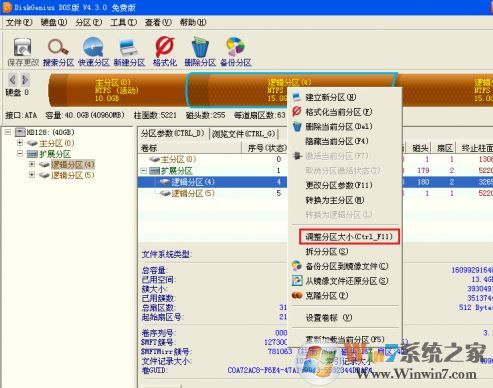
Task: Switch to the 分区参数(CTRL_D) tab
Action: (x=173, y=134)
